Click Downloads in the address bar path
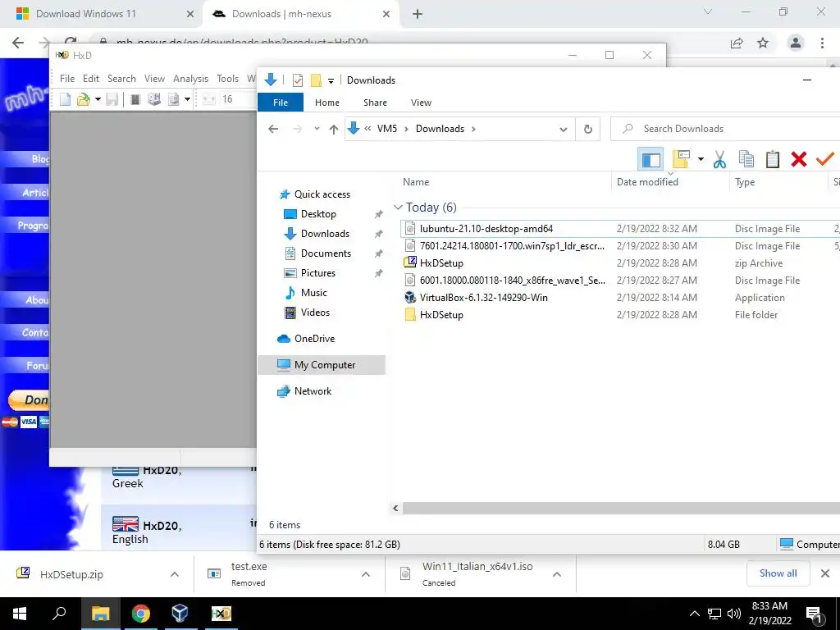This screenshot has height=630, width=840. click(x=440, y=129)
